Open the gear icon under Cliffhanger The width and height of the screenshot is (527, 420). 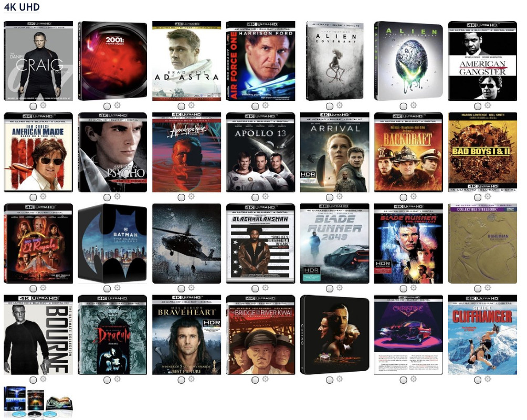[488, 379]
